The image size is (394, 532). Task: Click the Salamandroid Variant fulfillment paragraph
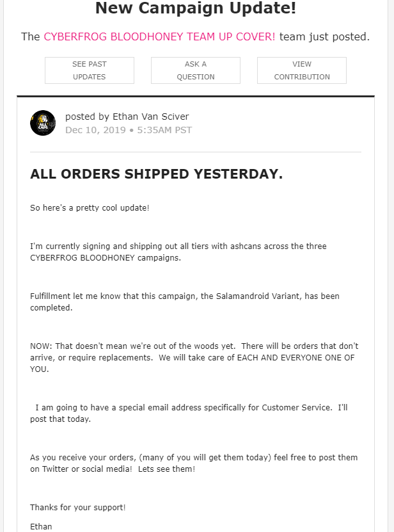[185, 302]
